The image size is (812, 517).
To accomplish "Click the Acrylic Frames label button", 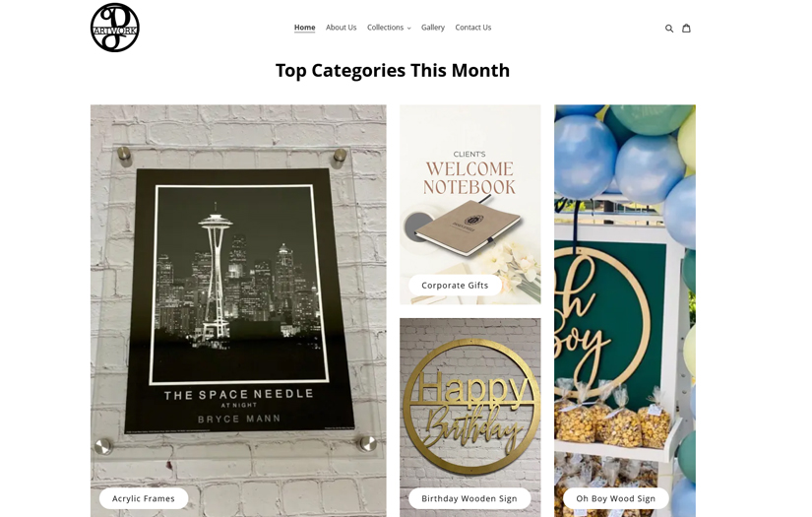I will (x=144, y=498).
